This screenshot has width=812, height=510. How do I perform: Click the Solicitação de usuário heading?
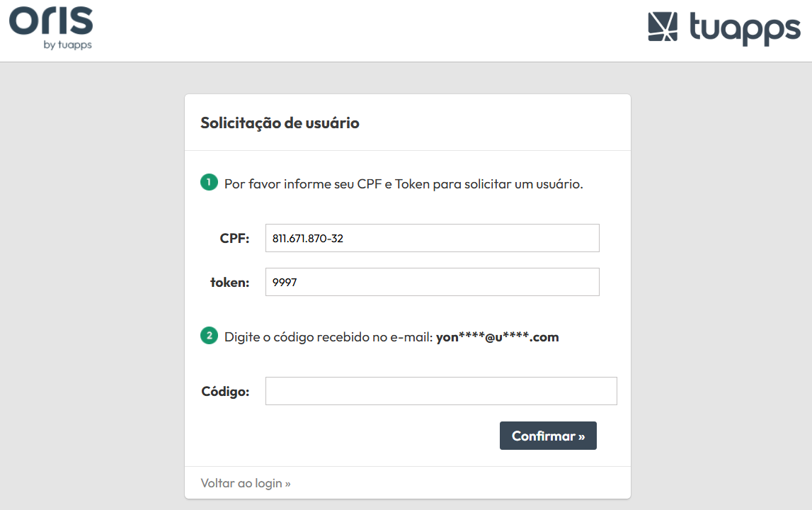click(280, 123)
